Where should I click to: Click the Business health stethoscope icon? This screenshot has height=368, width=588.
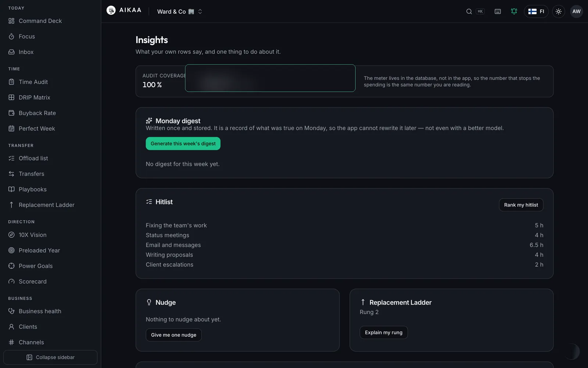11,311
